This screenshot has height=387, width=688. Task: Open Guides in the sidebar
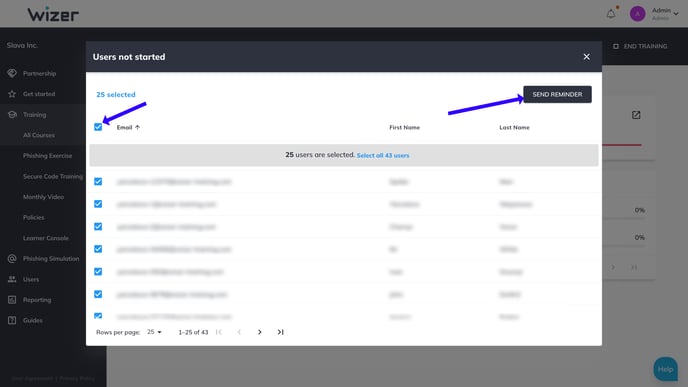[33, 320]
